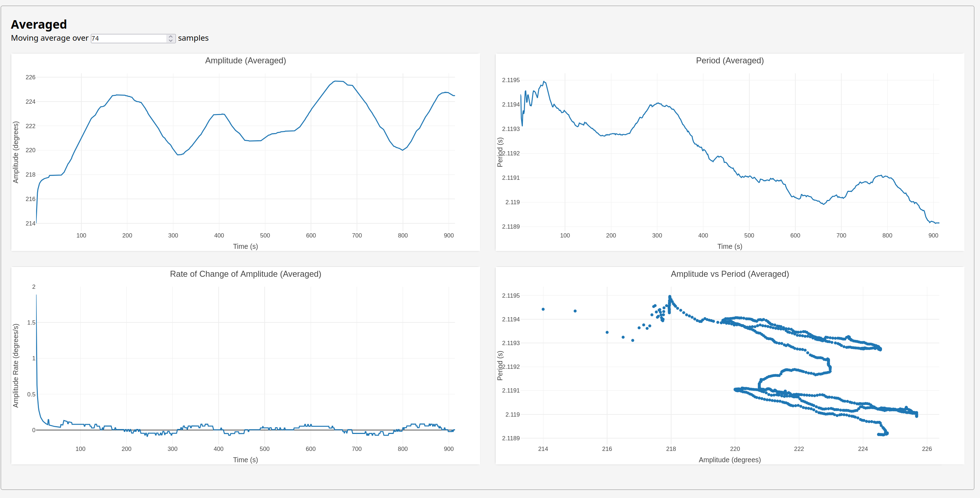Click the Period (Averaged) chart title
Screen dimensions: 980x498
click(x=729, y=61)
